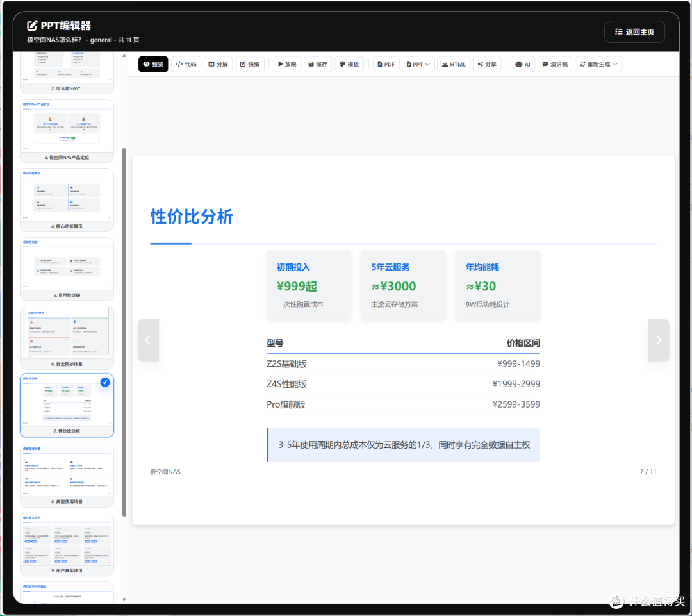Click the blue 3-5年使用周期 callout box
Screen dimensions: 692x616
pos(404,445)
